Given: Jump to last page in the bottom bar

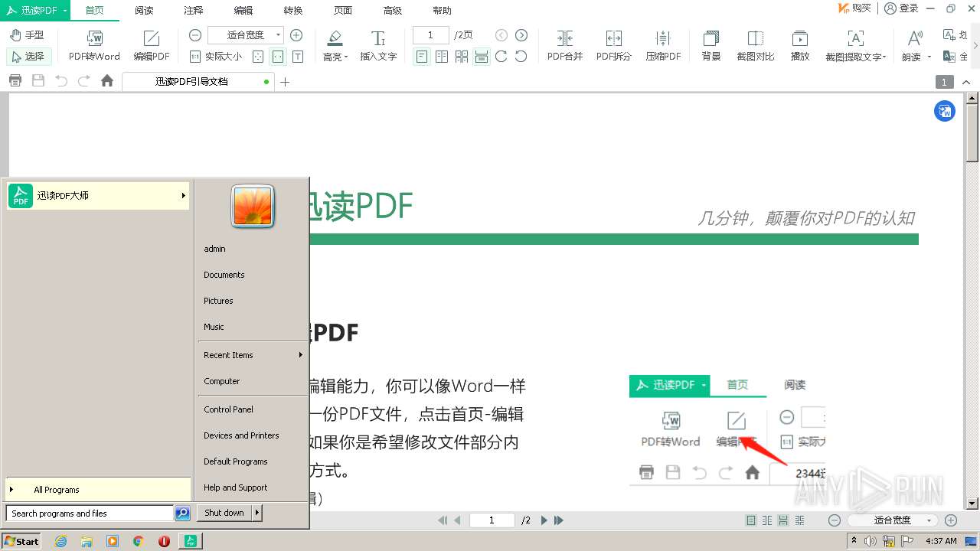Looking at the screenshot, I should pos(559,520).
